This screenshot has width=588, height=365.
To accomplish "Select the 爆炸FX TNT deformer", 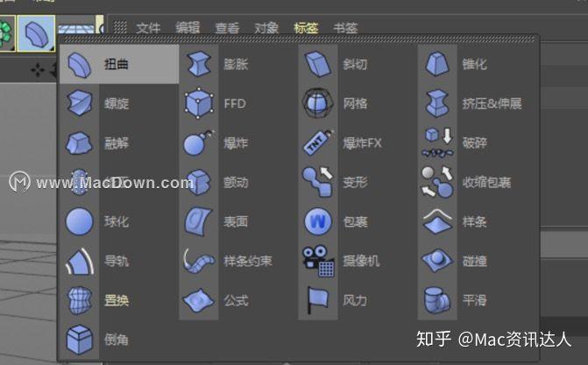I will coord(358,143).
